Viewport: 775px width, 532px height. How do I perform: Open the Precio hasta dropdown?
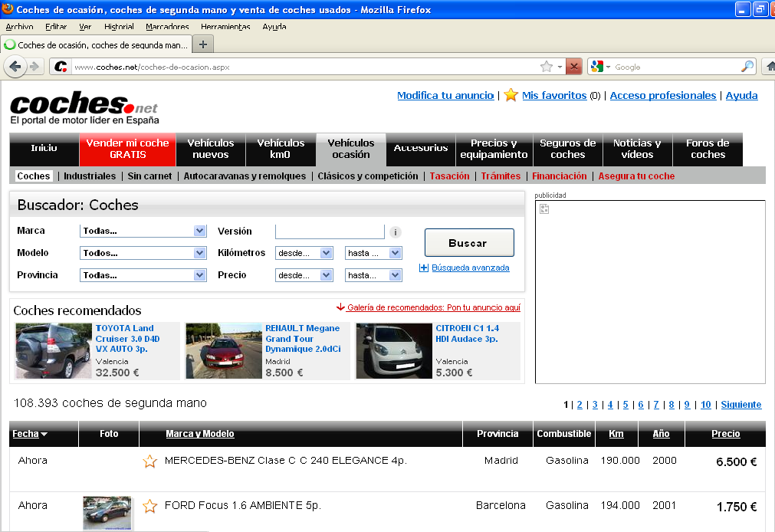click(x=373, y=275)
